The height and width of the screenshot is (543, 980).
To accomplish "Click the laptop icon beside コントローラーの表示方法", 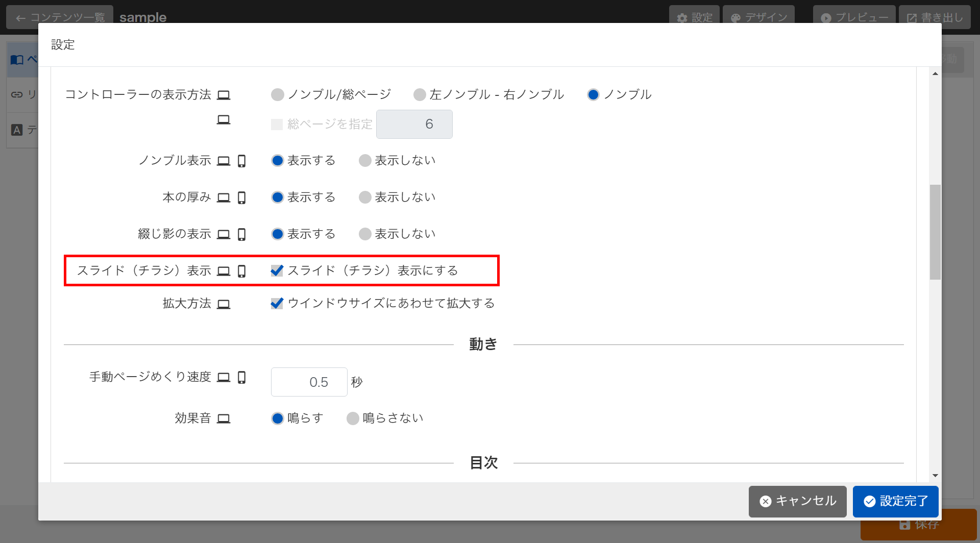I will pos(224,95).
